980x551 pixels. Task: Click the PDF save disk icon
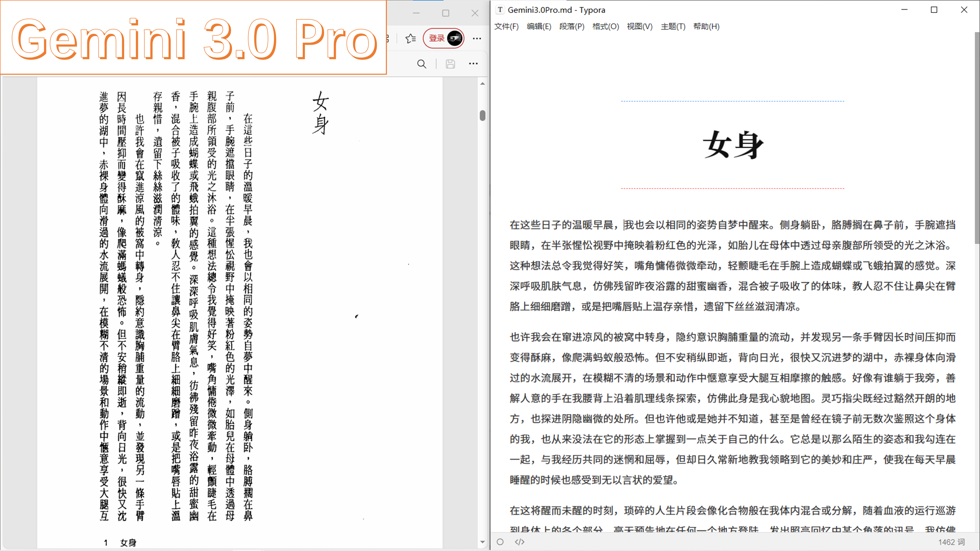tap(451, 64)
